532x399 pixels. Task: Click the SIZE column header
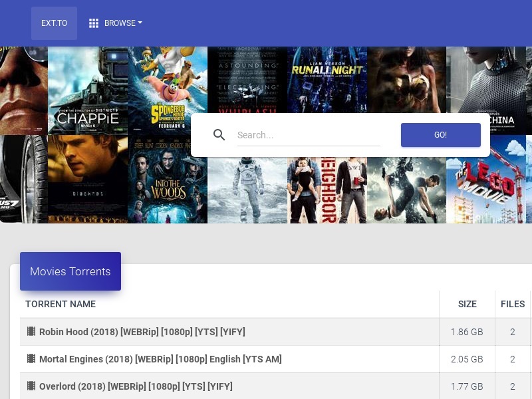pos(467,304)
